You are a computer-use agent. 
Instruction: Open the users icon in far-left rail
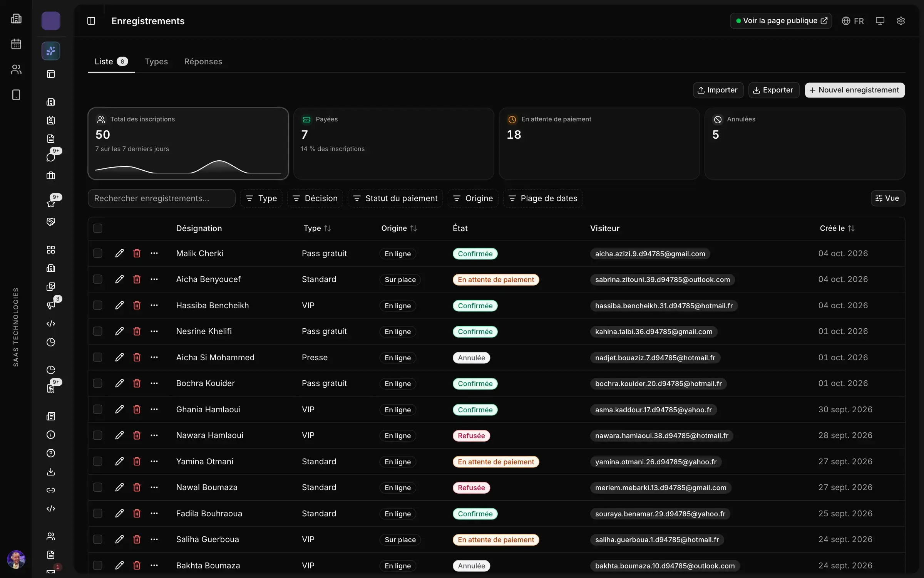point(16,69)
